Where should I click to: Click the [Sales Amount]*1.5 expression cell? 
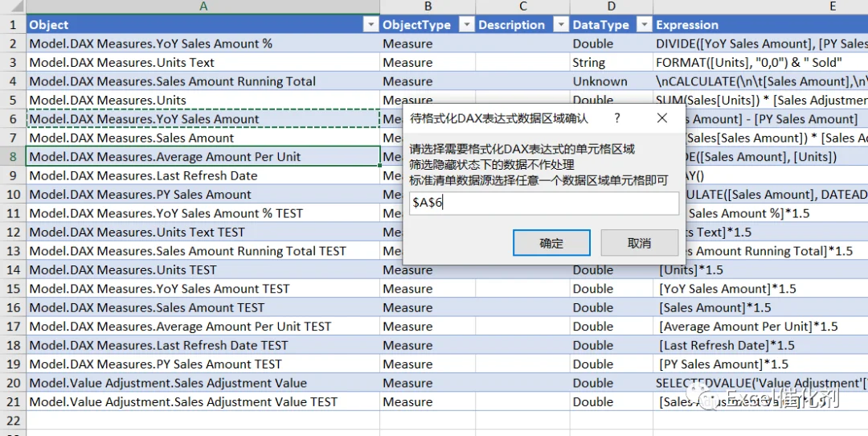(x=760, y=307)
